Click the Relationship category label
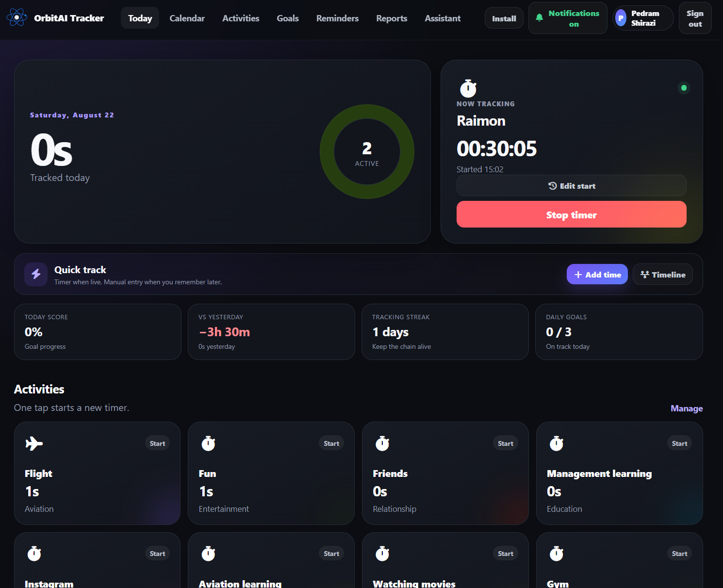Image resolution: width=723 pixels, height=588 pixels. [x=394, y=509]
